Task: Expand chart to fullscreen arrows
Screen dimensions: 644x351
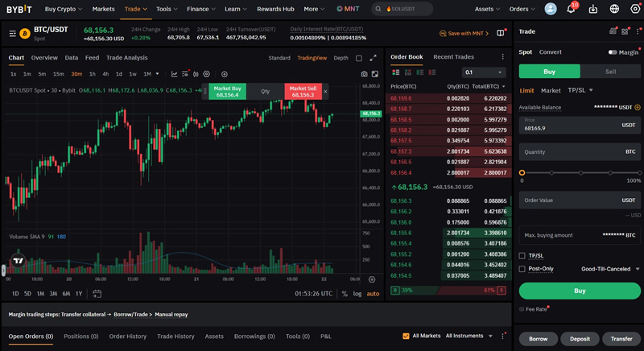Action: pos(373,58)
